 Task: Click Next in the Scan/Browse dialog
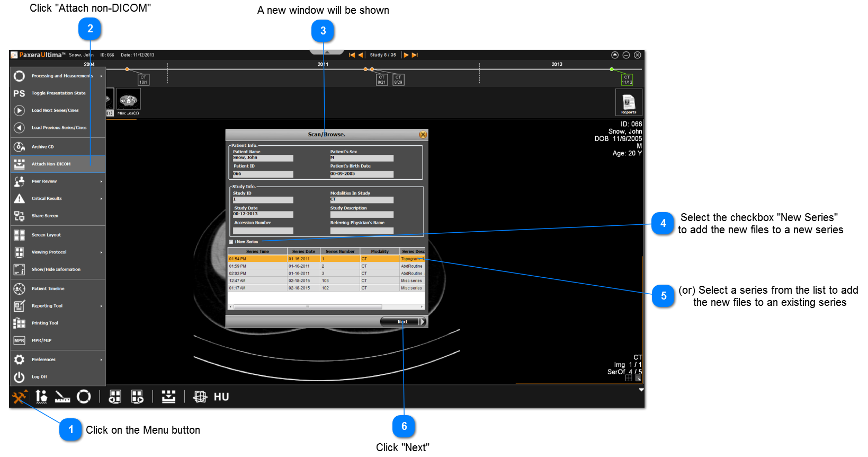pyautogui.click(x=403, y=322)
